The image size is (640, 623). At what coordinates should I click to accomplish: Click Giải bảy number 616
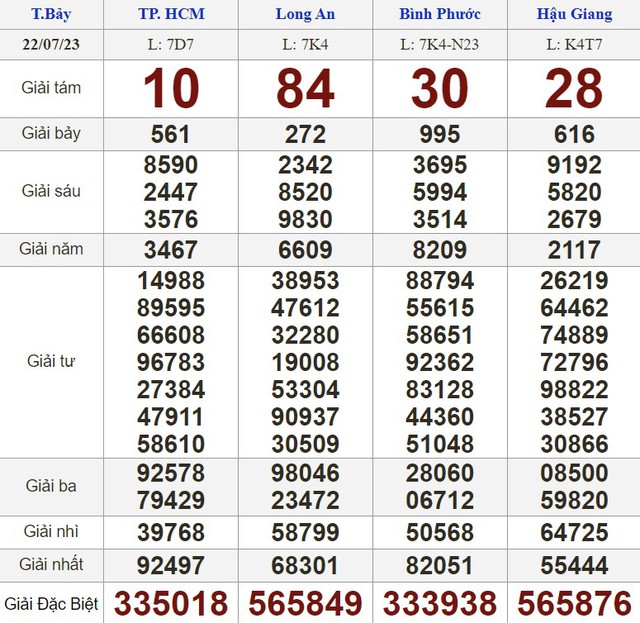(x=574, y=134)
